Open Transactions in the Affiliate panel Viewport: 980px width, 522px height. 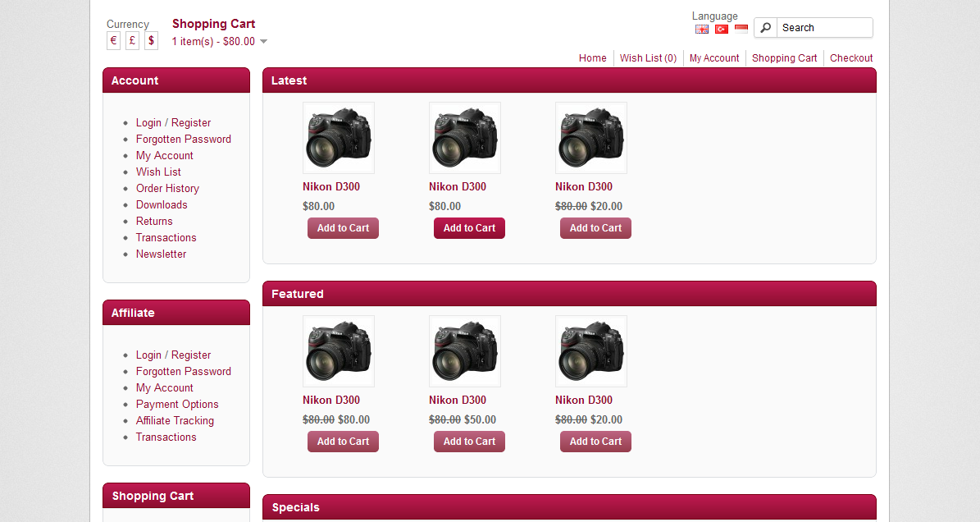[166, 437]
